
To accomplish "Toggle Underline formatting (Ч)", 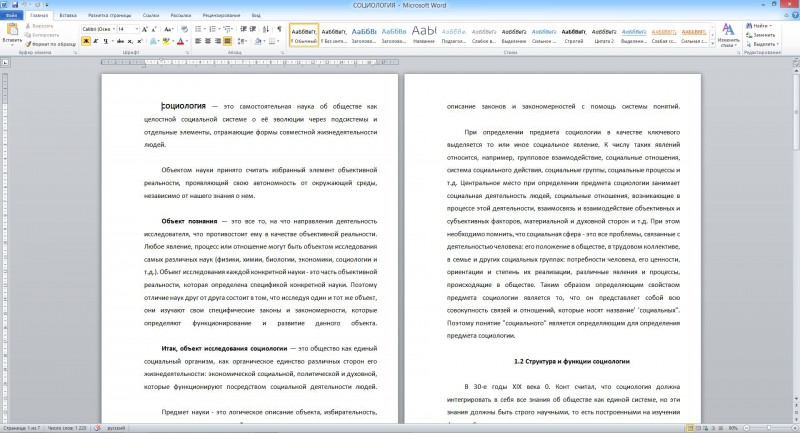I will tap(105, 41).
